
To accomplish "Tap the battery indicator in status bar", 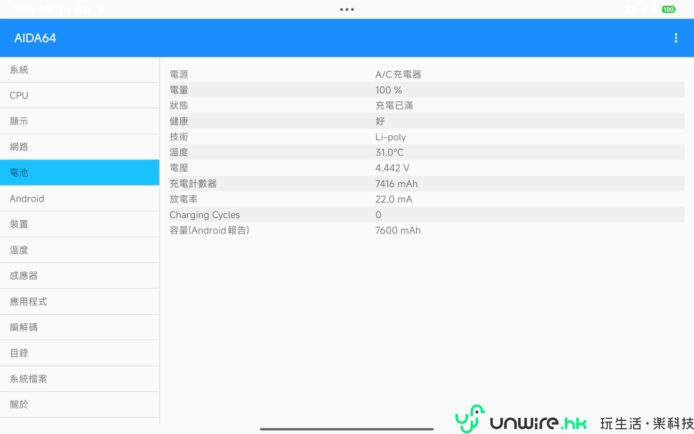I will tap(668, 9).
